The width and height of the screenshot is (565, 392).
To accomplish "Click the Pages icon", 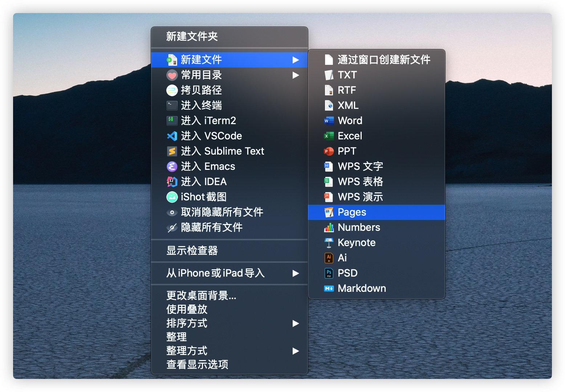I will [x=329, y=212].
